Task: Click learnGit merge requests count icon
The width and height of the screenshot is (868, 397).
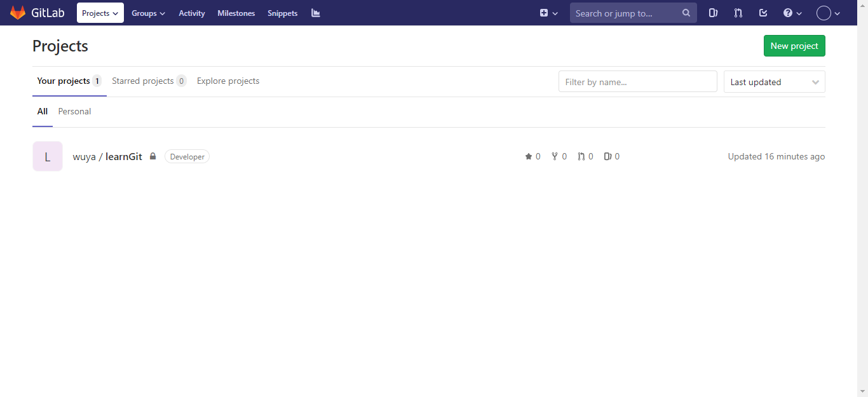Action: tap(581, 156)
